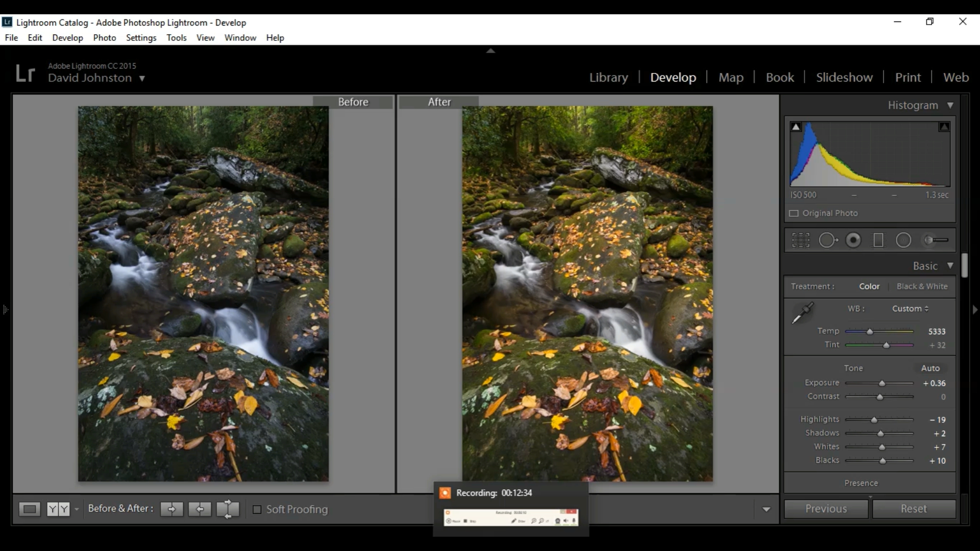Click the Previous button

(826, 508)
